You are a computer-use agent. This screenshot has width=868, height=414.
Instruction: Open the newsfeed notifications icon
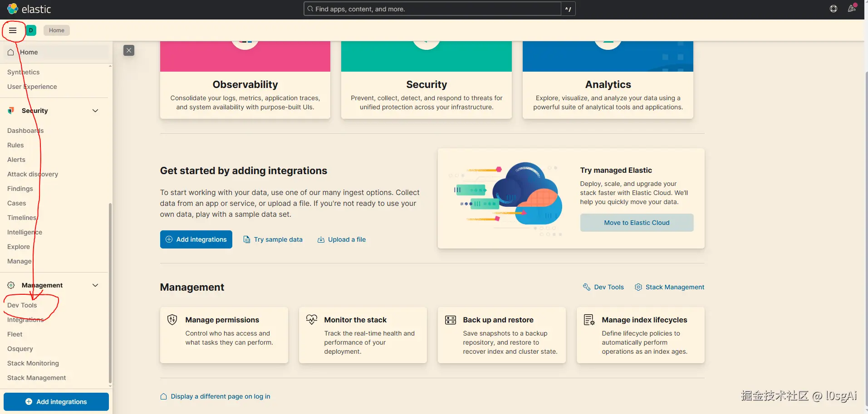(852, 9)
